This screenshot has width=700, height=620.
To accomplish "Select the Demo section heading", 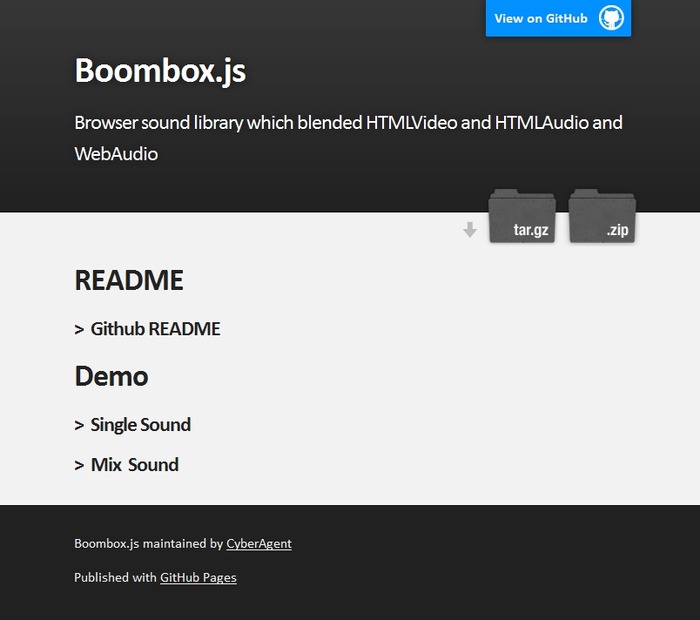I will coord(111,377).
